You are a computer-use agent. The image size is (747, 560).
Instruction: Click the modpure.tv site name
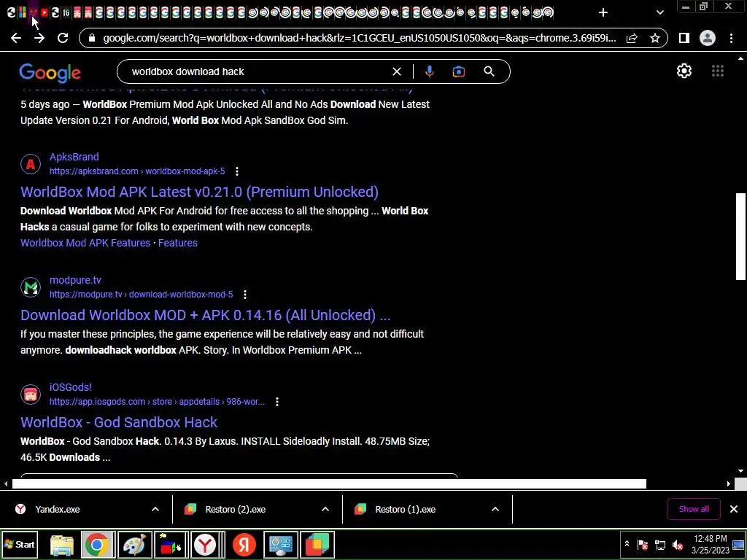pyautogui.click(x=75, y=280)
